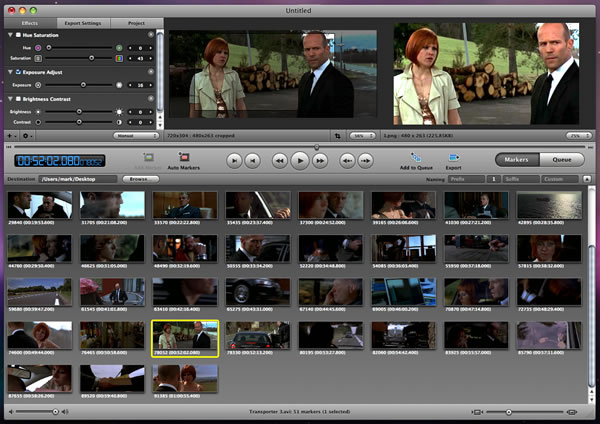Open the gear actions menu
The width and height of the screenshot is (600, 424).
27,136
